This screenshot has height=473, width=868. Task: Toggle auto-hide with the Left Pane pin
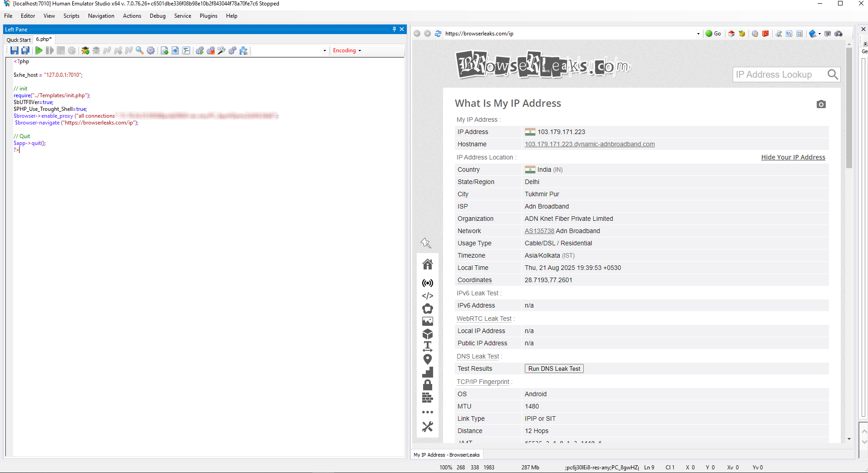(x=393, y=29)
